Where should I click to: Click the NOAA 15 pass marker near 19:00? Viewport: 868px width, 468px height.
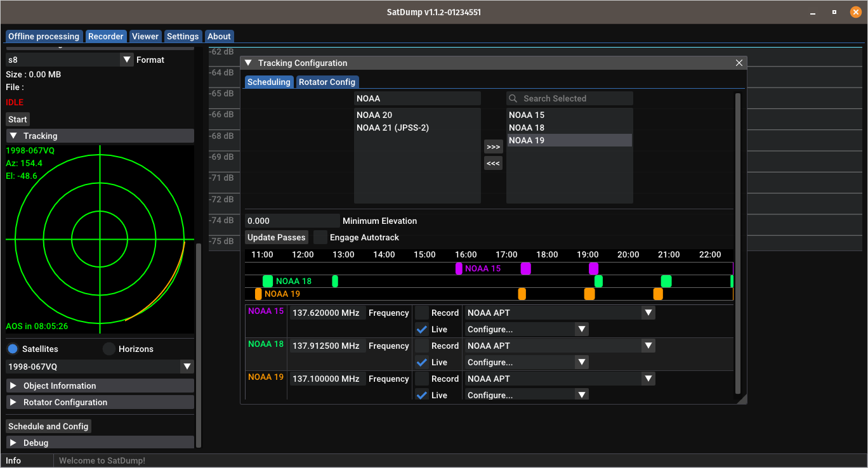click(593, 268)
